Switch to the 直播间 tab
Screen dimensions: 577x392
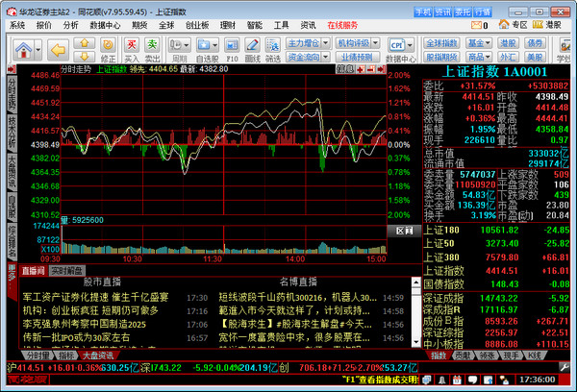point(33,271)
